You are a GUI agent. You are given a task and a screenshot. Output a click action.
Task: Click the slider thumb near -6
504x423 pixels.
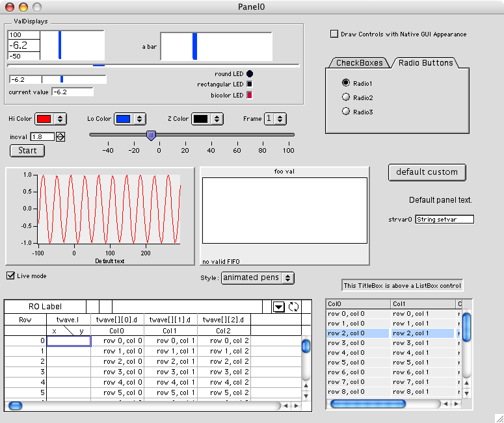coord(151,135)
